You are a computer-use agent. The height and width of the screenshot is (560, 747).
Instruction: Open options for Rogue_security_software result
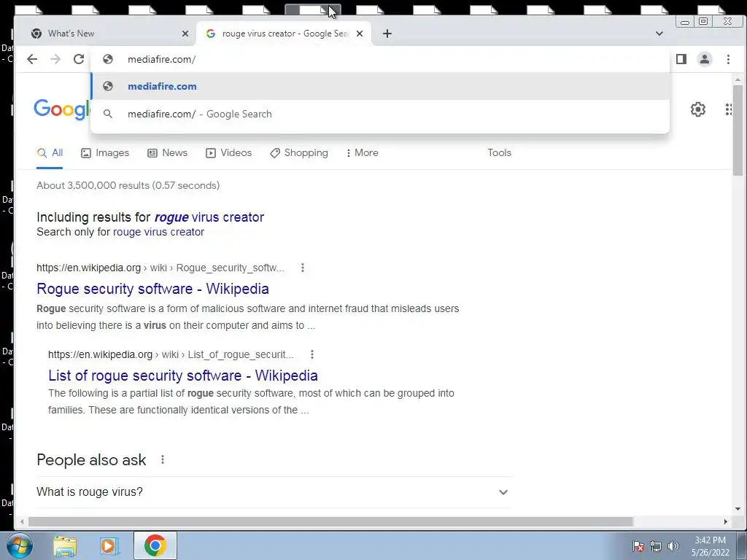(x=303, y=268)
